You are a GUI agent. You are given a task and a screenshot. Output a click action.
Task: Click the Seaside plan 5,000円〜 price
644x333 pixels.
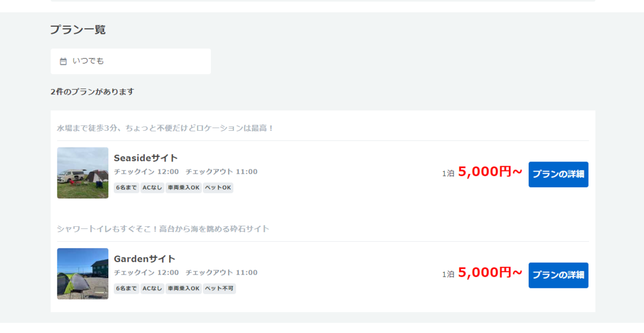coord(490,172)
